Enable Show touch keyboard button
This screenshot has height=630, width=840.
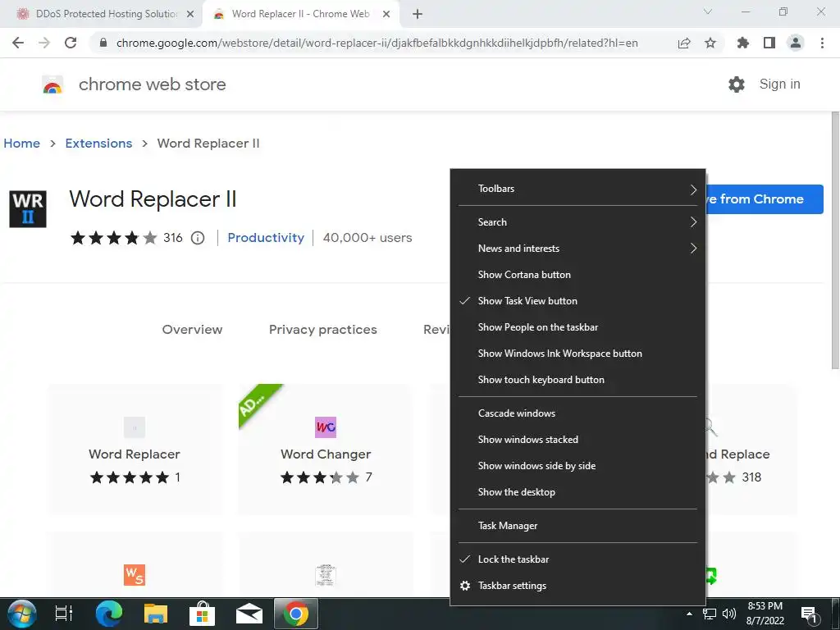[577, 380]
